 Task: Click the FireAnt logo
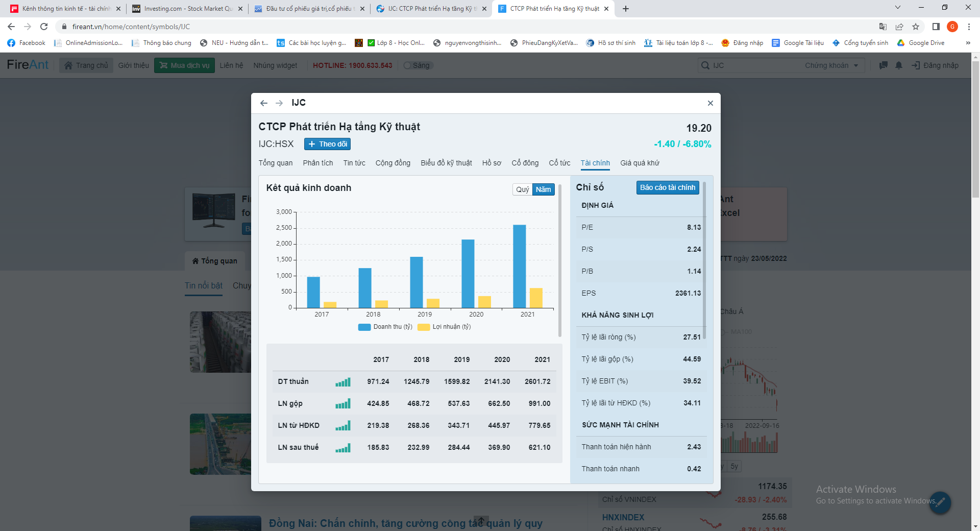click(28, 65)
